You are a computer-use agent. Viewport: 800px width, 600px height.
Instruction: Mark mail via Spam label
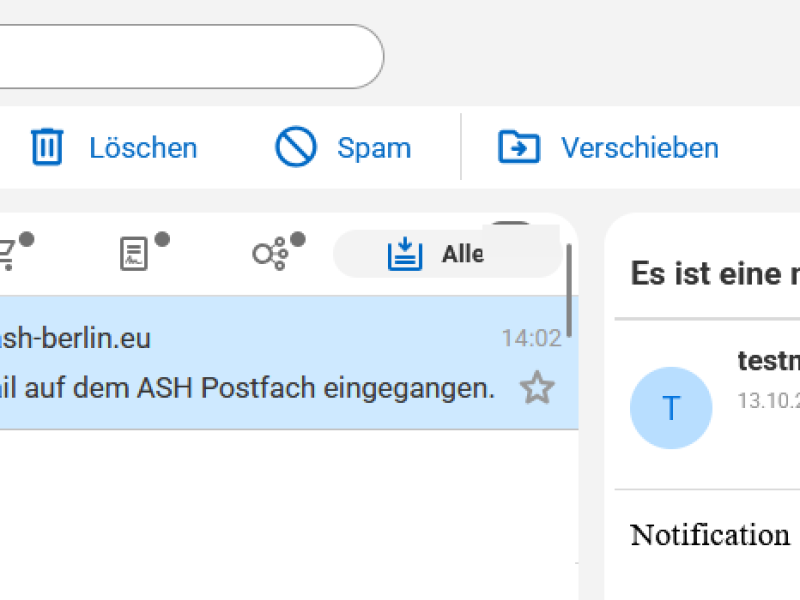(x=374, y=148)
